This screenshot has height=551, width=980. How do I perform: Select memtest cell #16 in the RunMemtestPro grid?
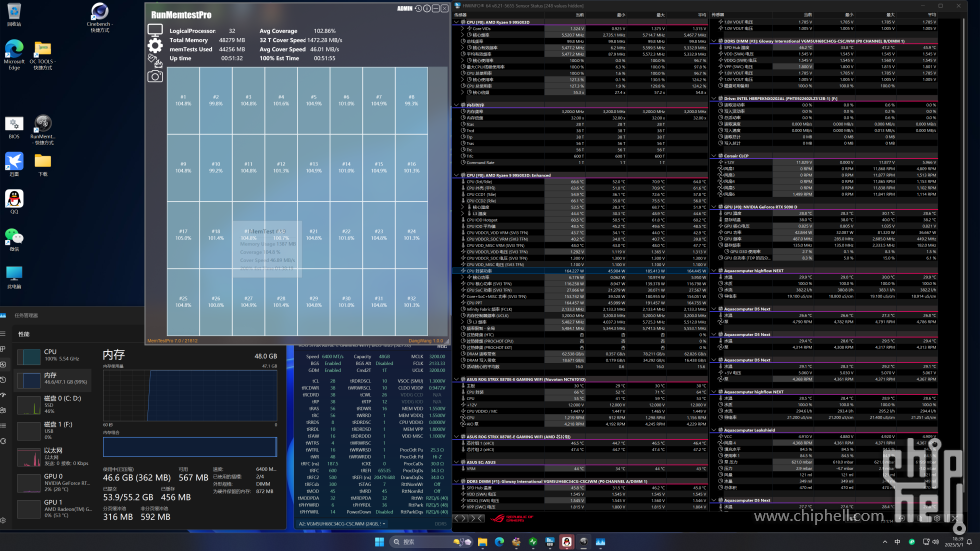pyautogui.click(x=411, y=167)
